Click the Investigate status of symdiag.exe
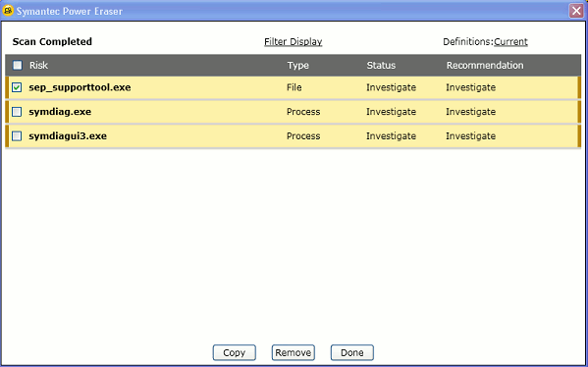The width and height of the screenshot is (588, 367). [391, 112]
